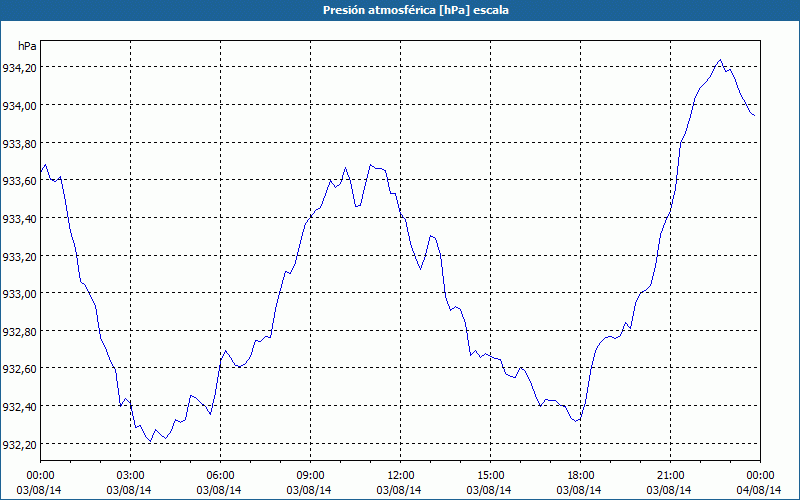Select the 932,20 lowest axis label
The width and height of the screenshot is (800, 500).
point(19,445)
